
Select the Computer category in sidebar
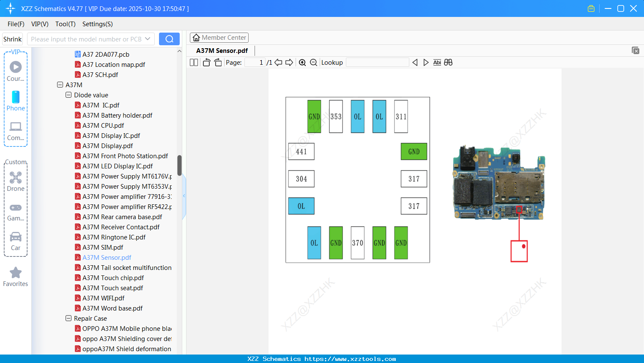16,131
